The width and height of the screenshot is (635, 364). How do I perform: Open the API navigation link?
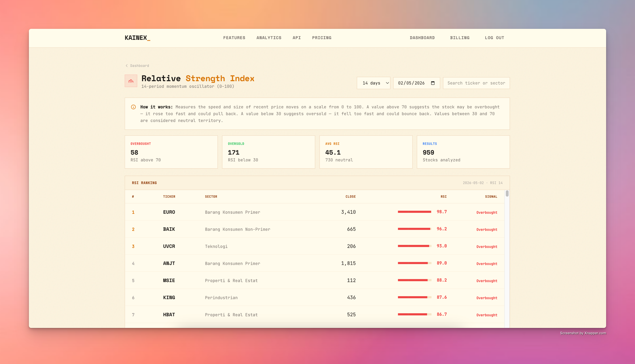[297, 38]
